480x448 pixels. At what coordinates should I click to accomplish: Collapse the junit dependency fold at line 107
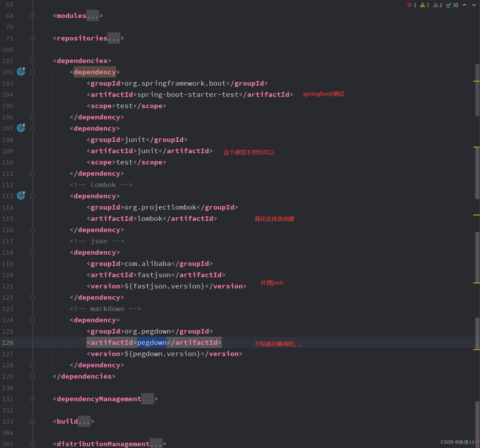(x=32, y=128)
